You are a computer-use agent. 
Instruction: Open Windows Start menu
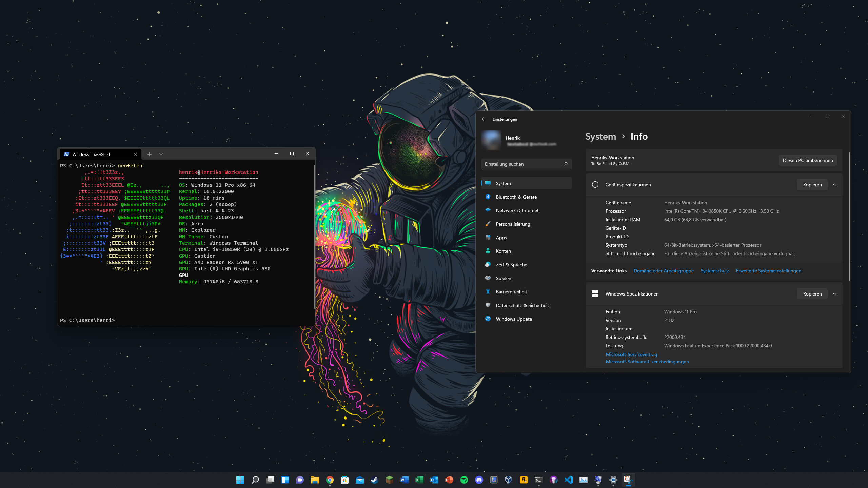coord(240,480)
